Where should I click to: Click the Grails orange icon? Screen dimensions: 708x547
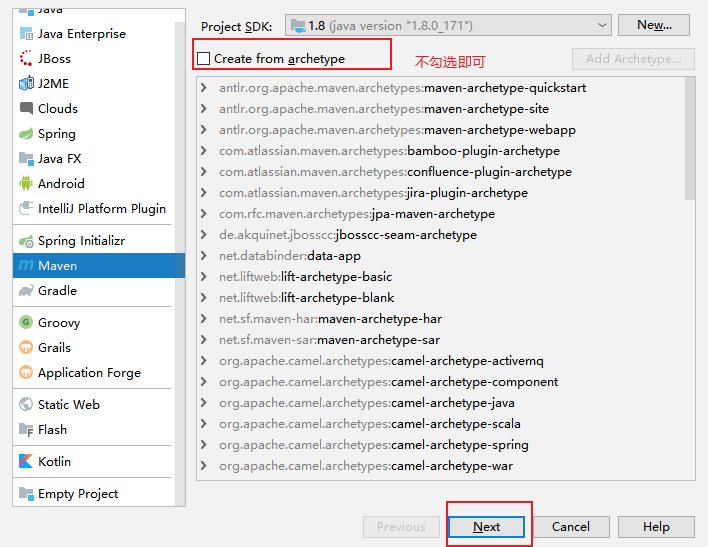(26, 347)
